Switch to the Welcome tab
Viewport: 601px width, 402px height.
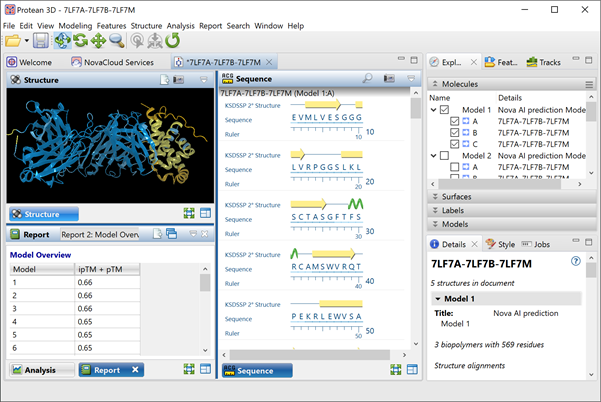(30, 62)
